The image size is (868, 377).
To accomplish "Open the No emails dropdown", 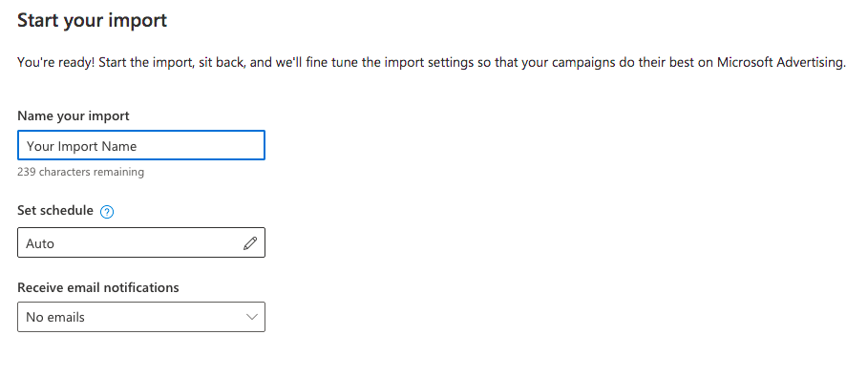I will (x=141, y=317).
